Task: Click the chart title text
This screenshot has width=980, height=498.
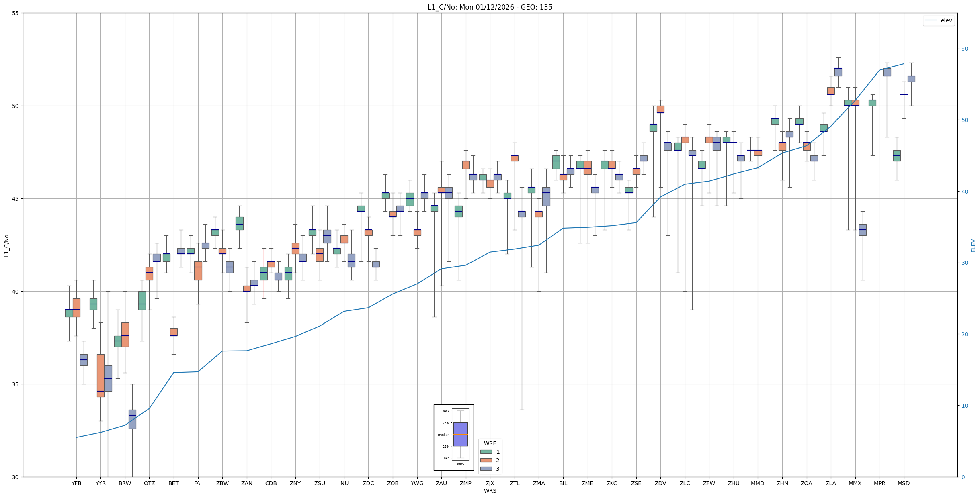Action: [490, 7]
